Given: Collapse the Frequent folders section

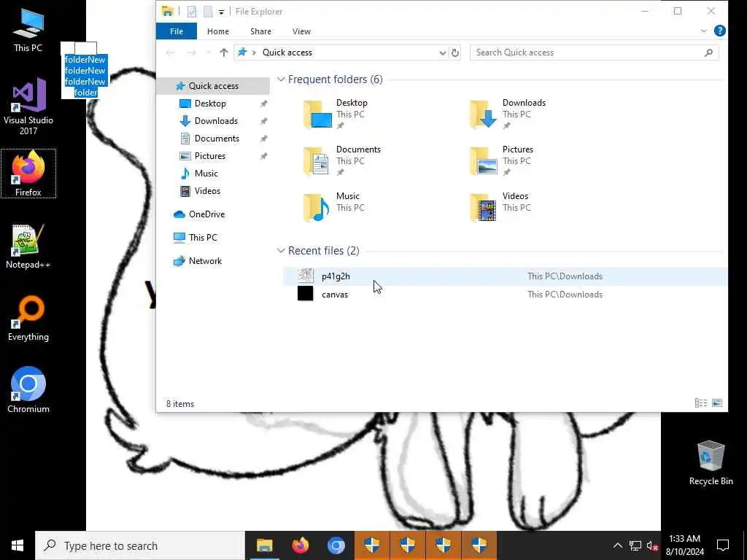Looking at the screenshot, I should 281,79.
